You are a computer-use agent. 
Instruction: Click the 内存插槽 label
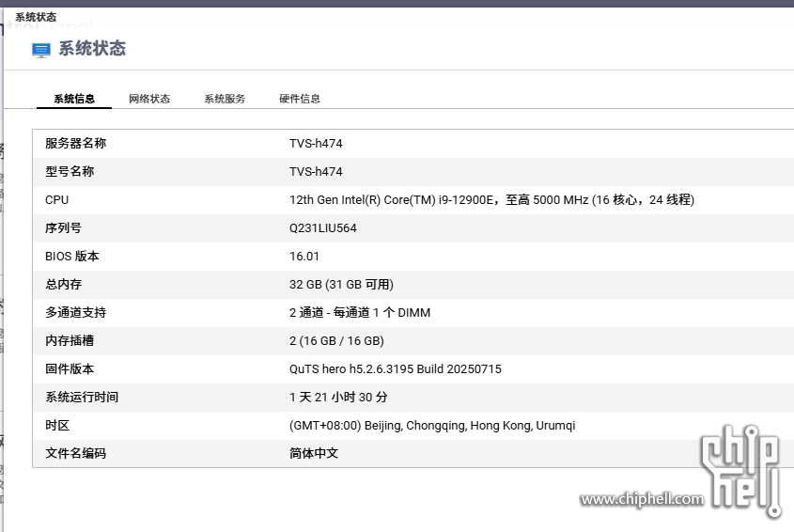pyautogui.click(x=70, y=341)
